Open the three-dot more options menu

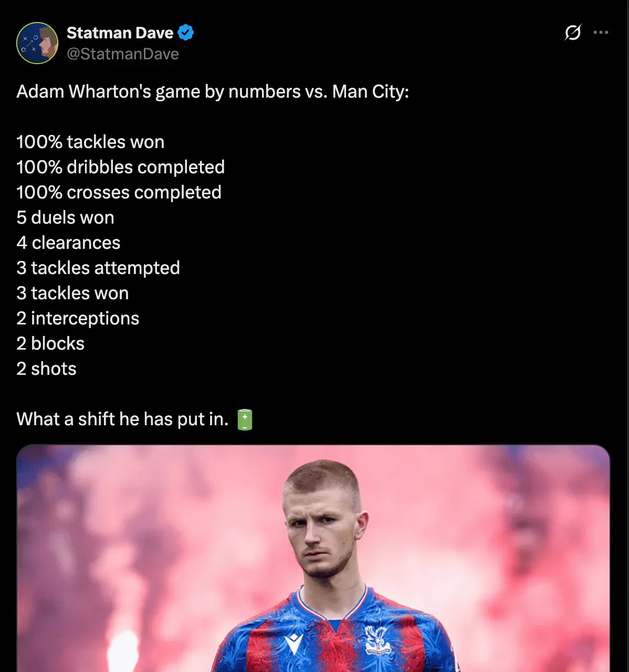click(x=601, y=33)
